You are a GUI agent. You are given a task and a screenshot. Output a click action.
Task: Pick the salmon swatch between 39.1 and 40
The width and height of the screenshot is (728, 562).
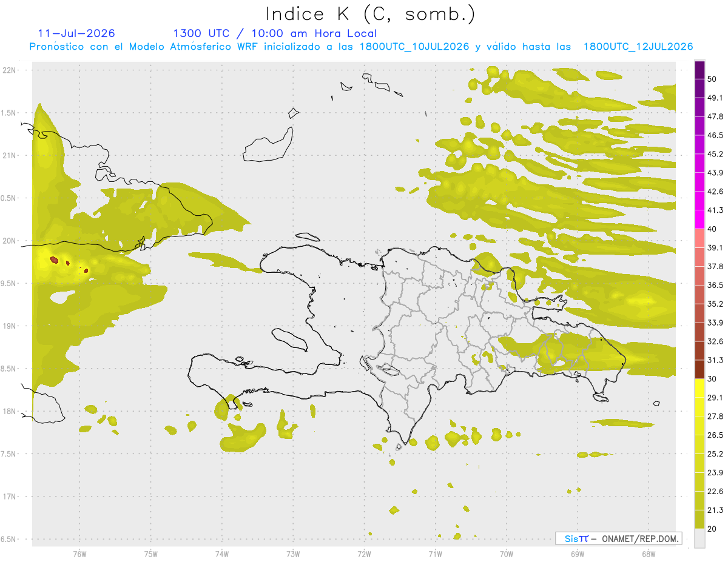tap(699, 238)
